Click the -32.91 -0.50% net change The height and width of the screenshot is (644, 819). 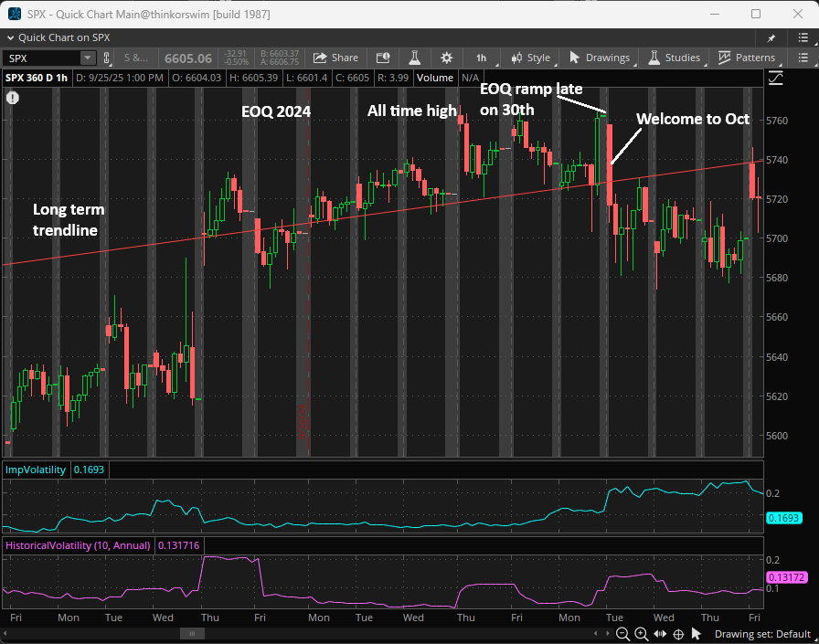236,58
